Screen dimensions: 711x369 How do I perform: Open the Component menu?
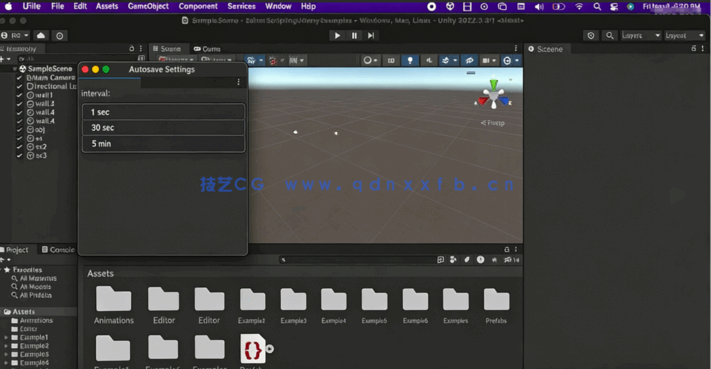[x=198, y=6]
